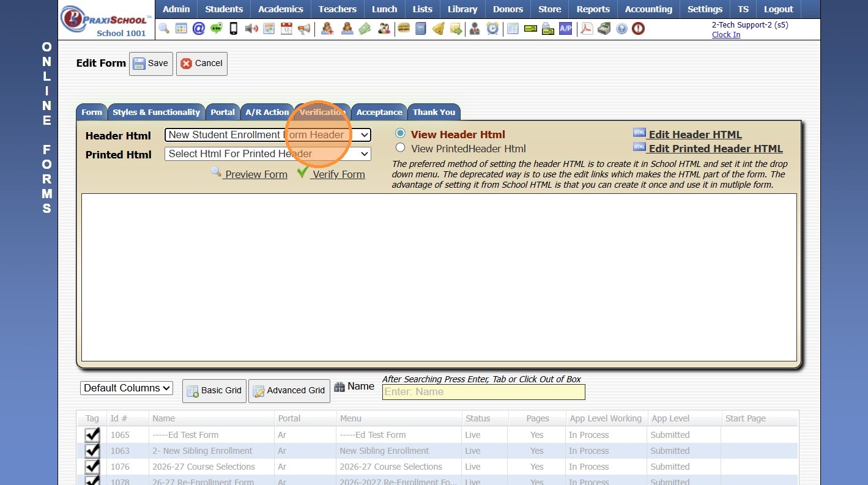Select the View Header Html radio button

click(x=400, y=133)
